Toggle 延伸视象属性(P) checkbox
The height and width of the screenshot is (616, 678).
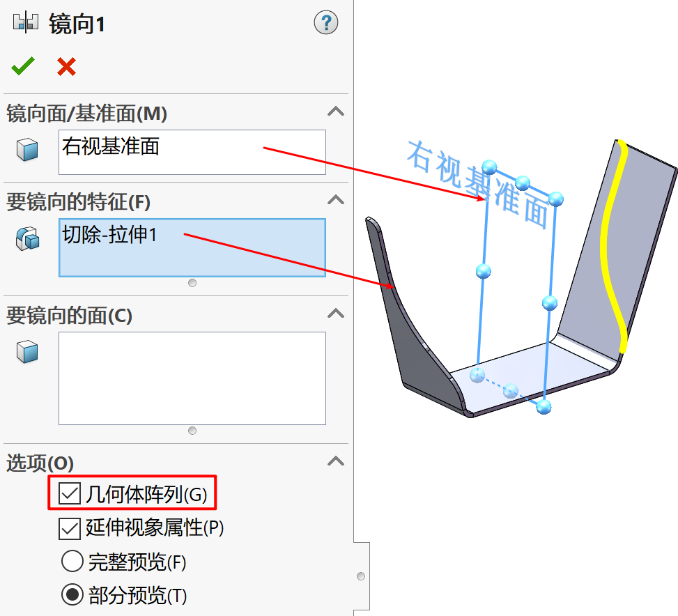click(x=70, y=529)
